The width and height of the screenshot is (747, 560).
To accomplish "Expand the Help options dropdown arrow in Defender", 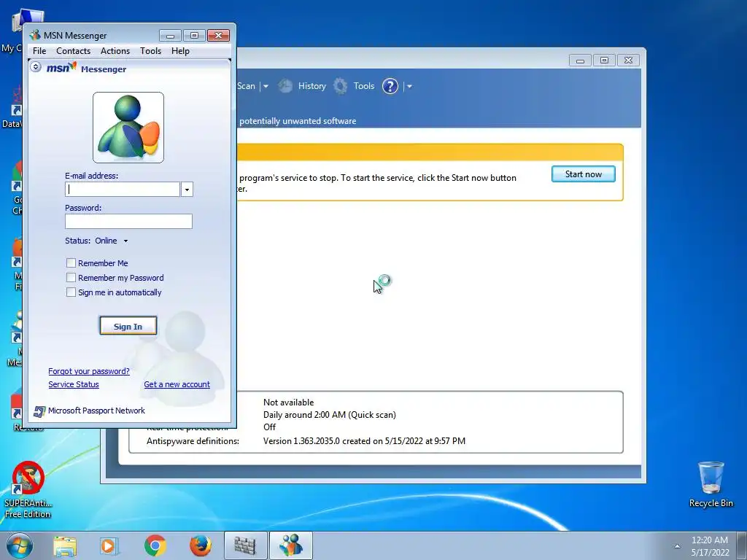I will click(x=409, y=86).
